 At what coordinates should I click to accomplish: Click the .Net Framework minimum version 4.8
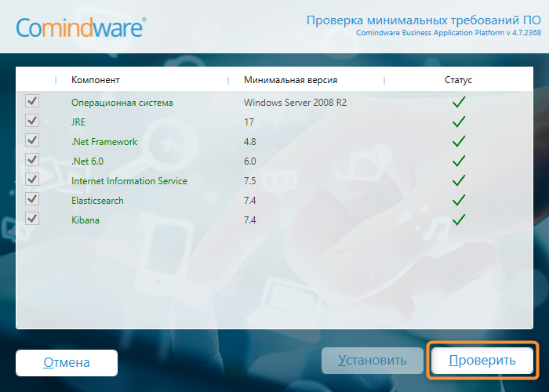(x=250, y=142)
